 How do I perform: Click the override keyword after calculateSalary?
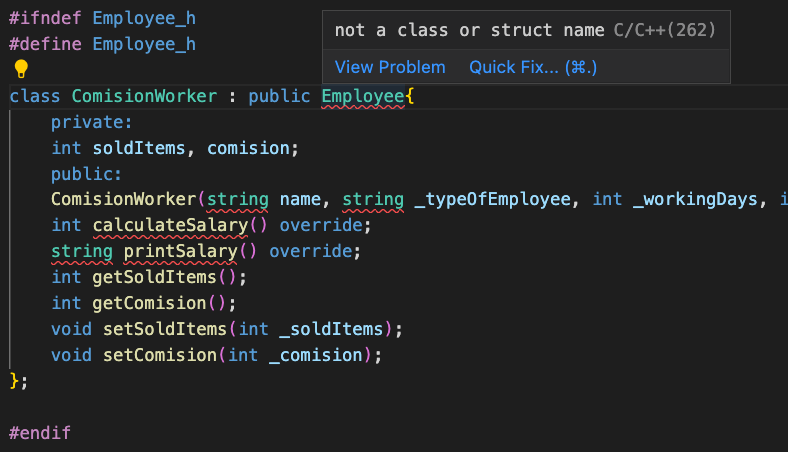pyautogui.click(x=321, y=225)
